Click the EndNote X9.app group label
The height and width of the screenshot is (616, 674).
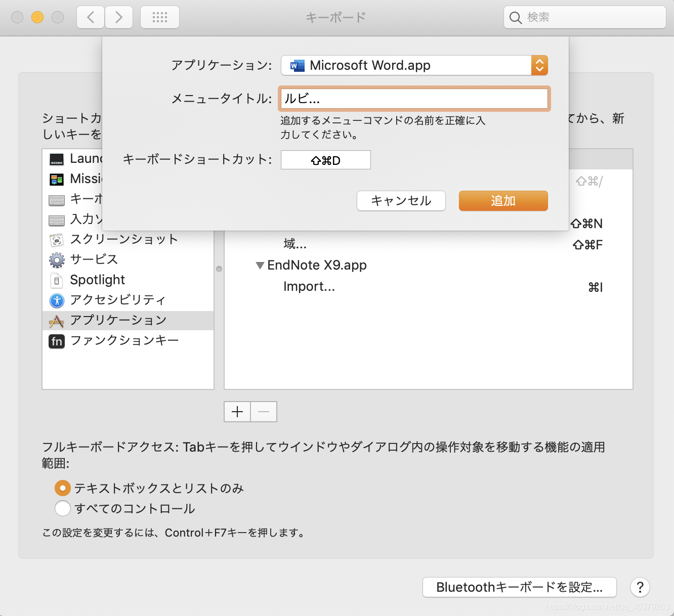[317, 266]
